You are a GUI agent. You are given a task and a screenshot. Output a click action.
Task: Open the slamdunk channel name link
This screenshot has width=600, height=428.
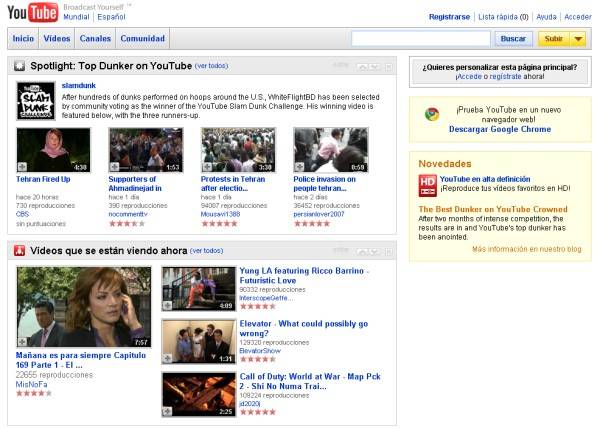[79, 85]
